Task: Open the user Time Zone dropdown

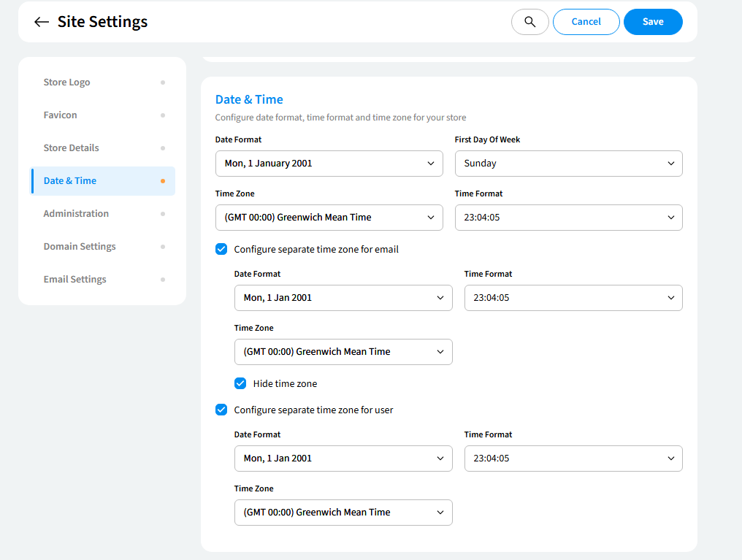Action: pyautogui.click(x=343, y=513)
